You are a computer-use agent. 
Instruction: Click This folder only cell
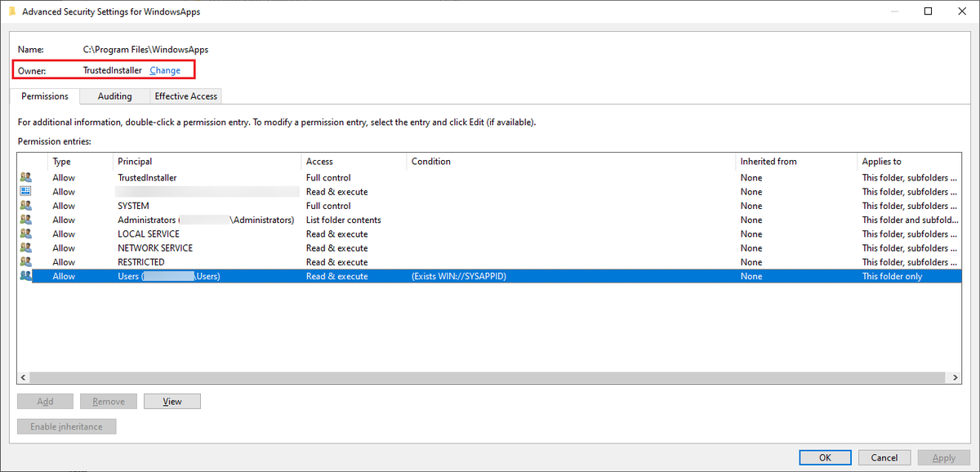point(893,276)
